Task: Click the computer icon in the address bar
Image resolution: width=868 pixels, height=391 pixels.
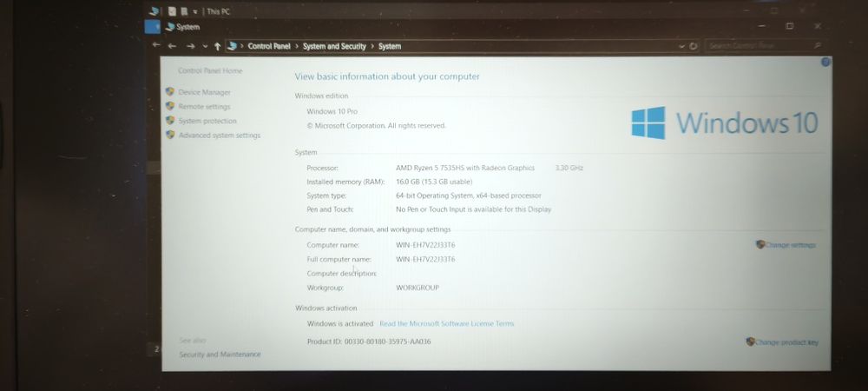Action: (x=232, y=47)
